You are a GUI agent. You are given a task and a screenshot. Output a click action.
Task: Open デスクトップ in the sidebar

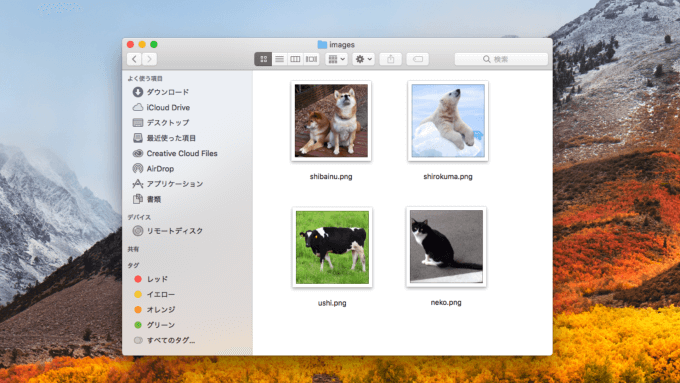coord(167,123)
